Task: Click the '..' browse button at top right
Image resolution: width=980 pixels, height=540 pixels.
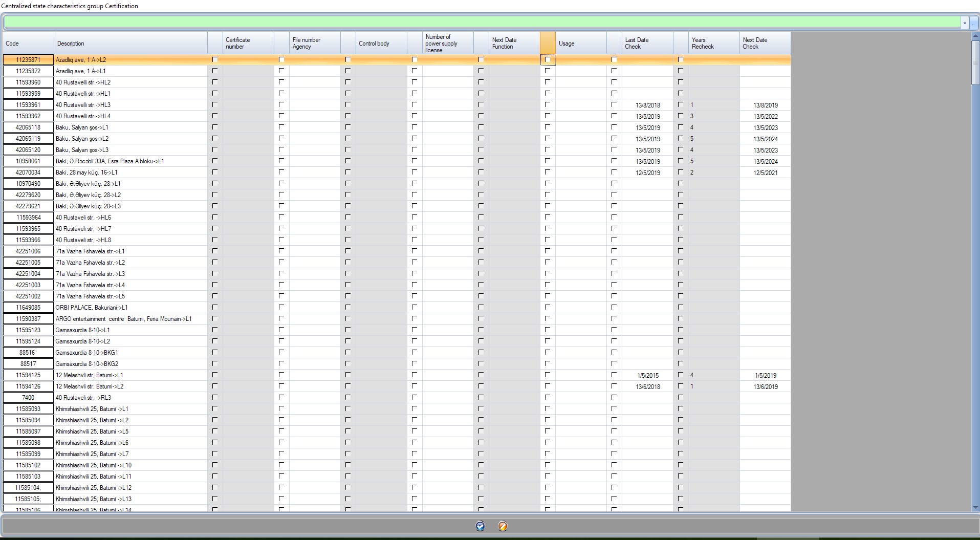Action: coord(973,23)
